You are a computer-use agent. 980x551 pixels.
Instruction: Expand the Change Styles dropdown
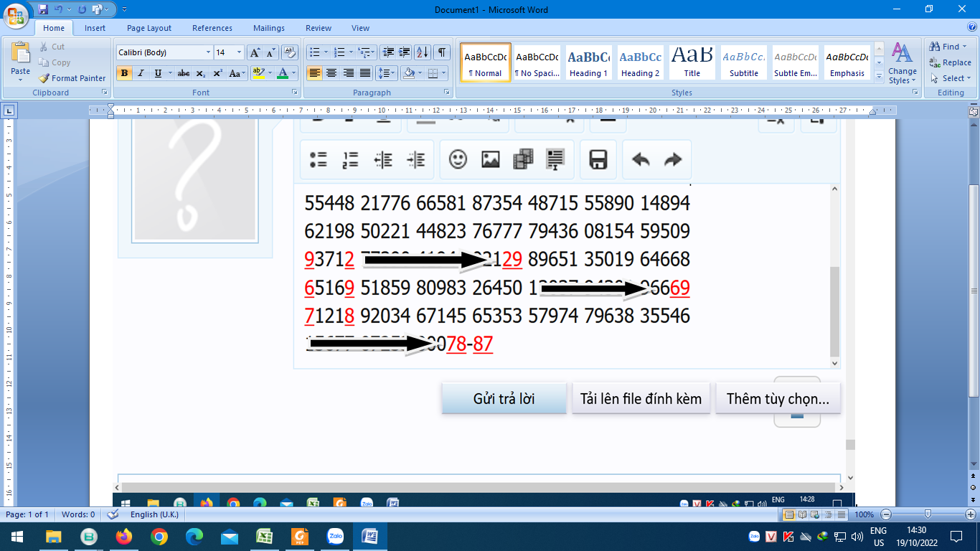(x=902, y=65)
